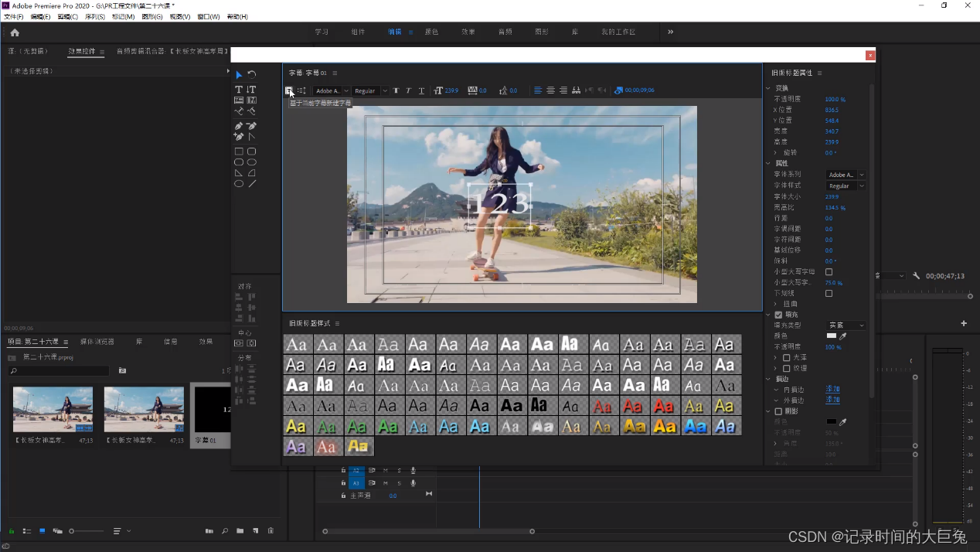Click the Home icon

[x=15, y=32]
